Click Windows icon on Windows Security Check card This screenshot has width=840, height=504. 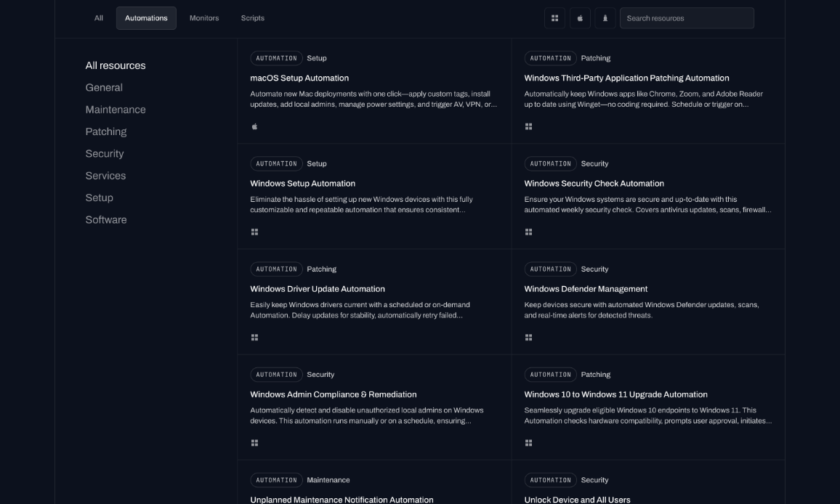coord(528,232)
